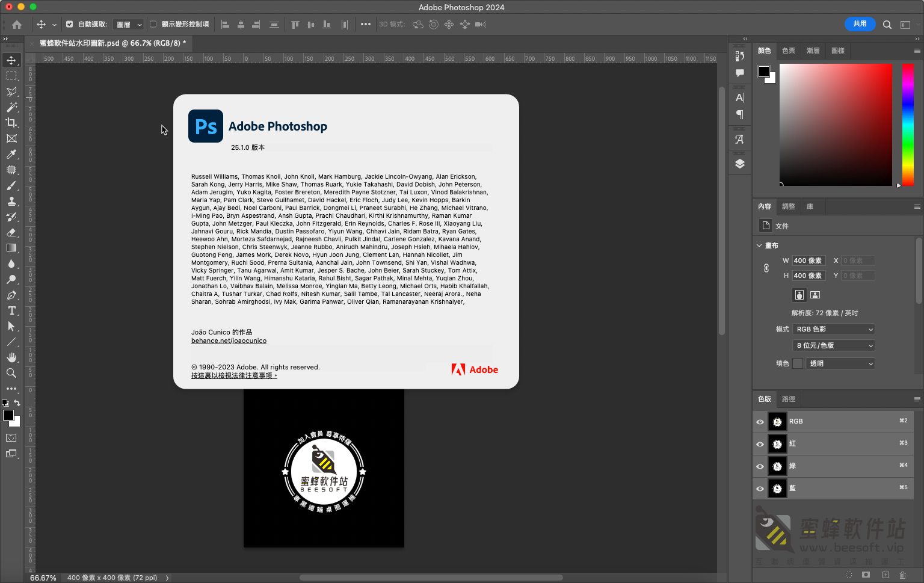Open the Character panel icon
Screen dimensions: 924x583
coord(740,97)
